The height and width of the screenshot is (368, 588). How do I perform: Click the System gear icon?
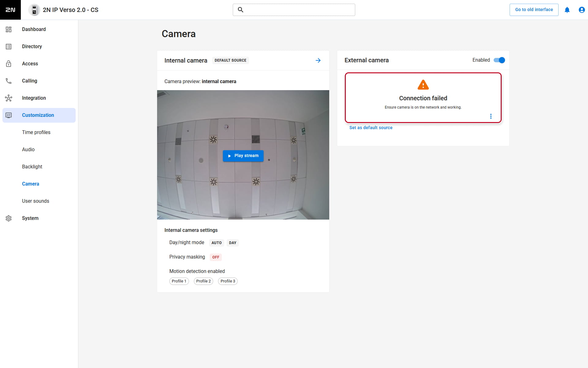point(9,218)
